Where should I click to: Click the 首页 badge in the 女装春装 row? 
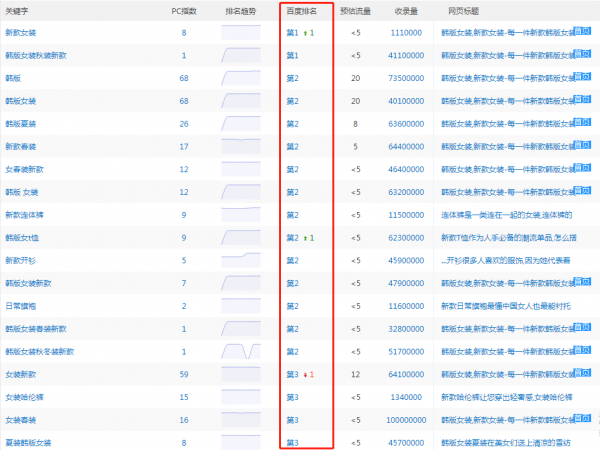point(579,420)
